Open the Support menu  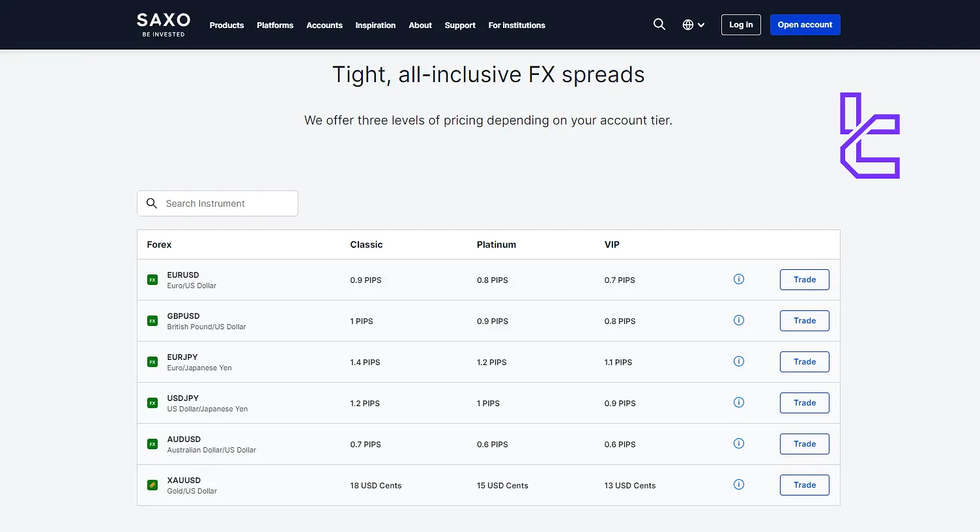(460, 25)
